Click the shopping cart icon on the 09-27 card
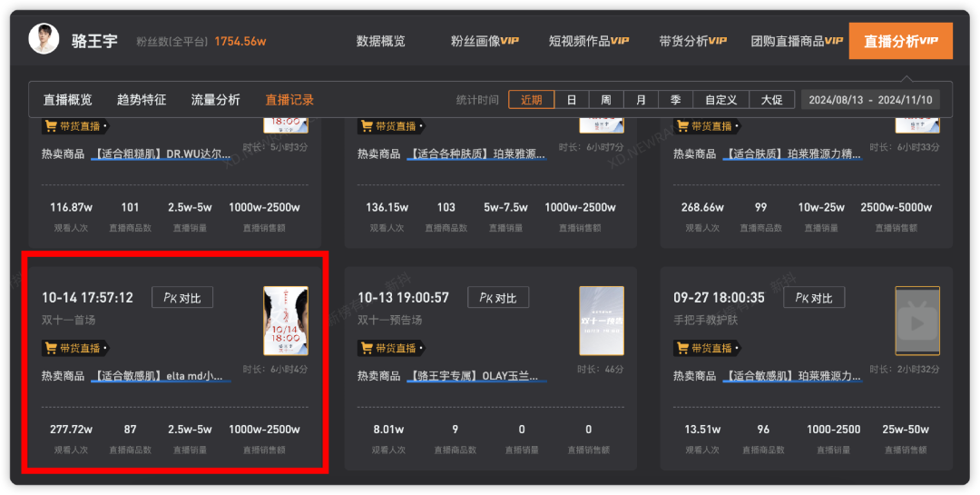Screen dimensions: 980x495 682,348
